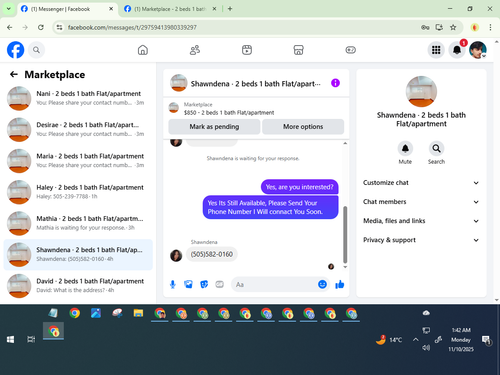Open the notifications bell in Facebook header
The width and height of the screenshot is (500, 375).
click(x=457, y=50)
